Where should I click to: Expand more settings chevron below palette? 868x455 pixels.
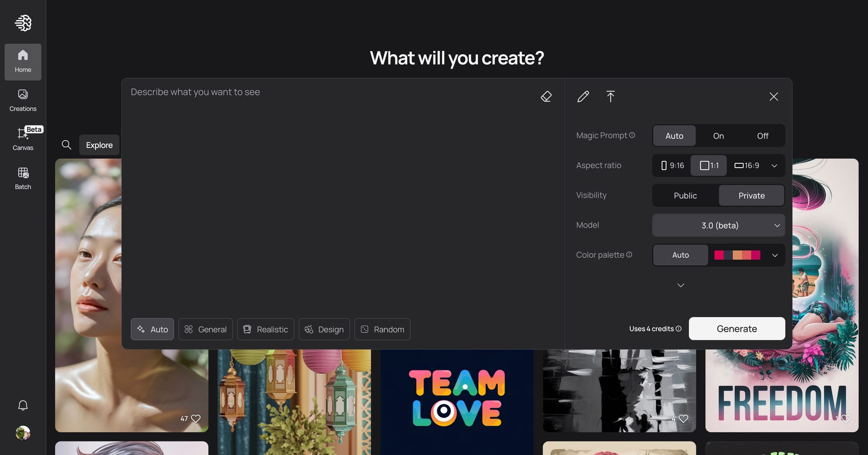coord(681,285)
